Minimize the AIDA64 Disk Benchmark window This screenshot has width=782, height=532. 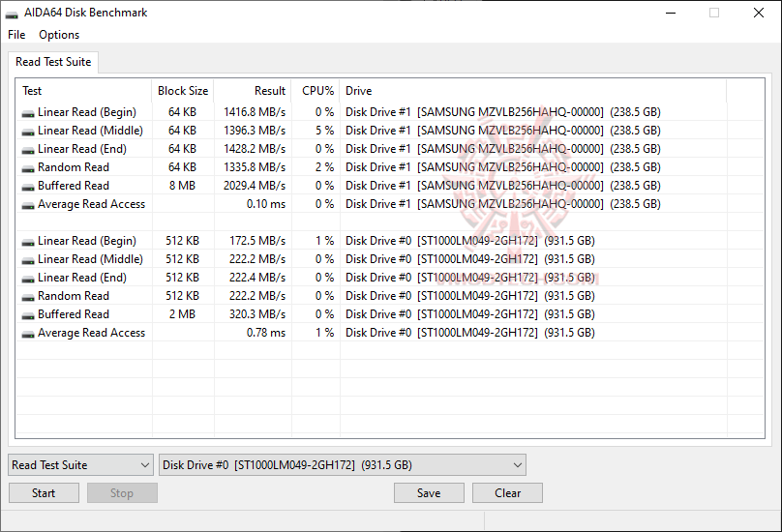(671, 13)
